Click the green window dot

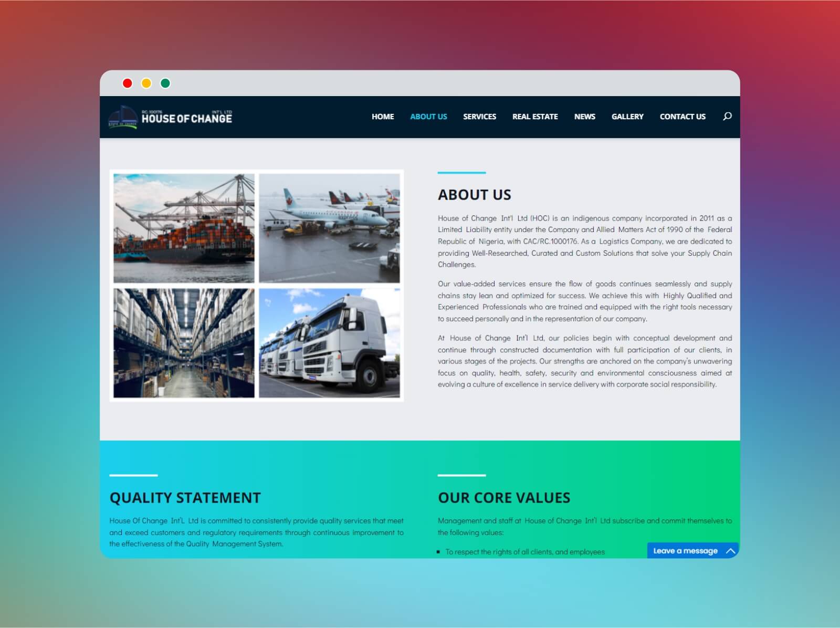[x=165, y=83]
